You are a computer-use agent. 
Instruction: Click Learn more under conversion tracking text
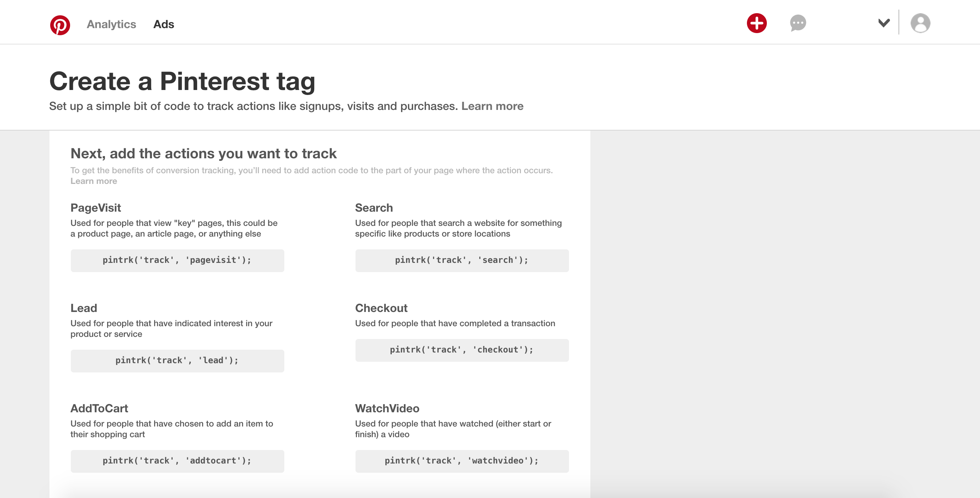[94, 181]
